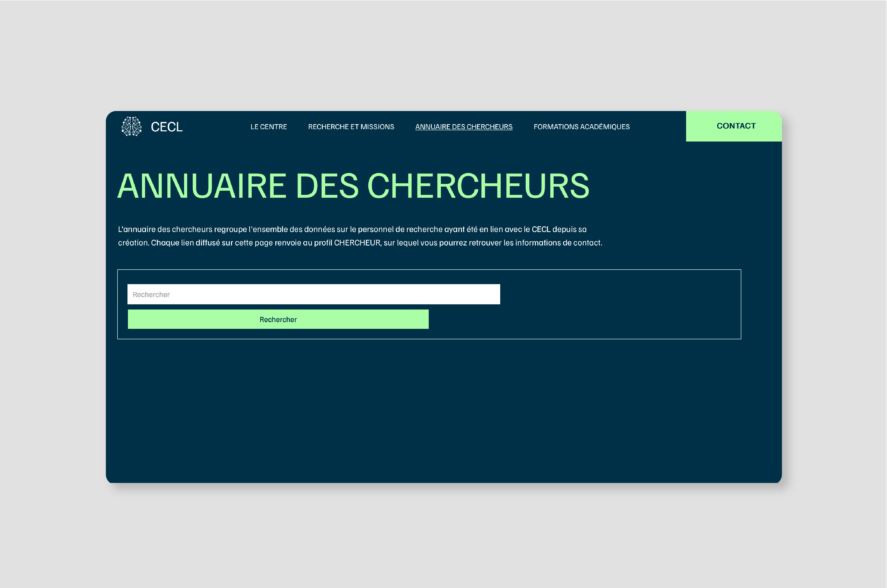Go to RECHERCHE ET MISSIONS page
The image size is (887, 588).
point(351,127)
